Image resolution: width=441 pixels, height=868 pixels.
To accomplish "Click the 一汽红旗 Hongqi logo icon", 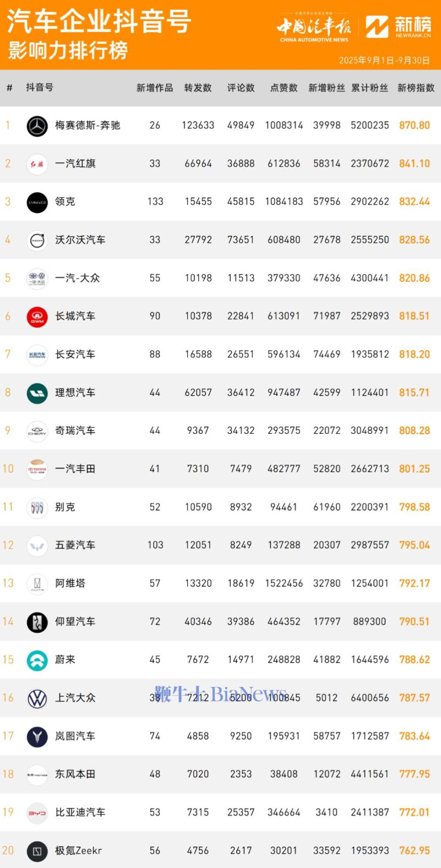I will [37, 164].
